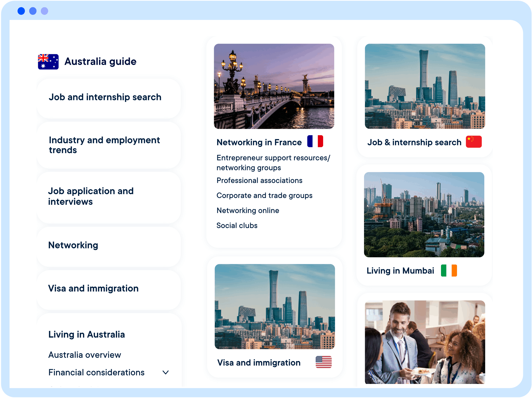Open the Beijing skyline photo above Job & internship search

(425, 86)
